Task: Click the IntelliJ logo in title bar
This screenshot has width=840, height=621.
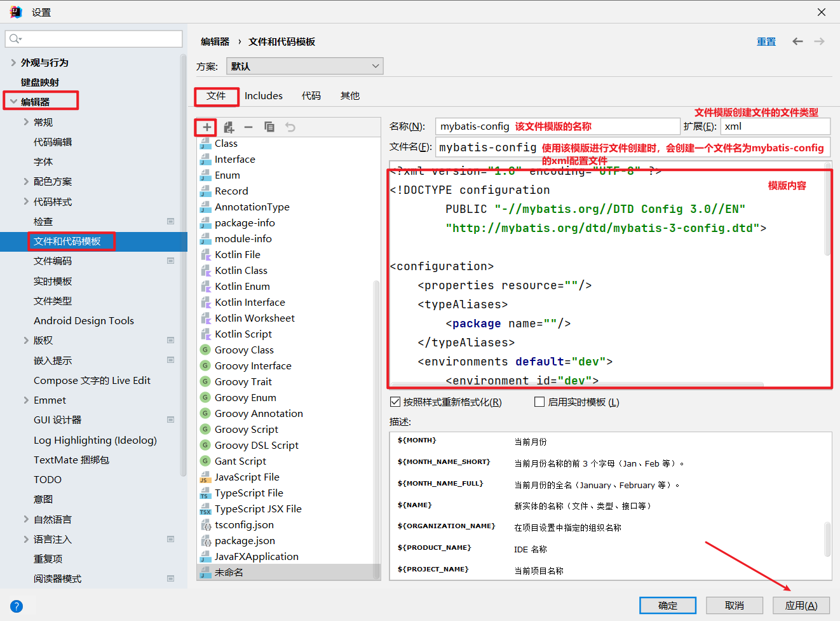Action: click(x=16, y=12)
